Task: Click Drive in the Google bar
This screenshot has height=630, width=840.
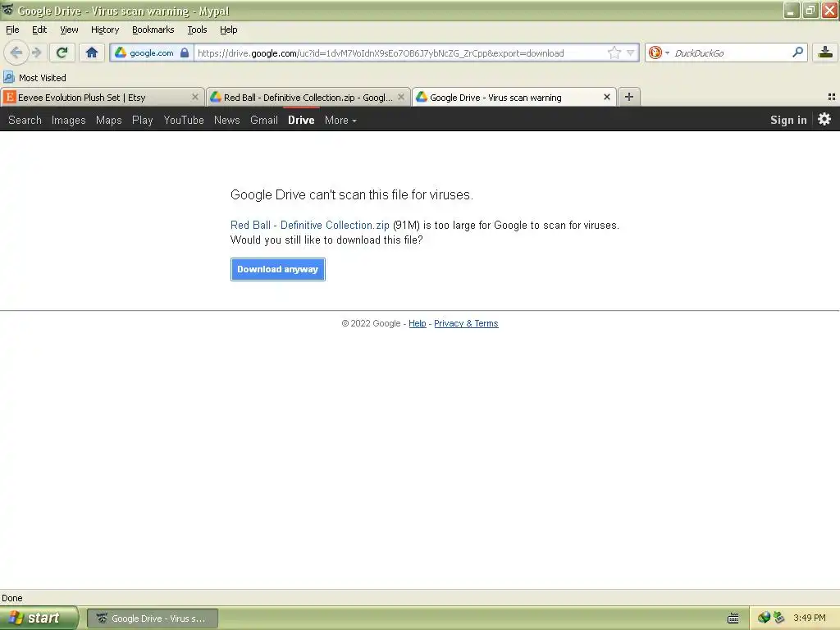Action: (301, 120)
